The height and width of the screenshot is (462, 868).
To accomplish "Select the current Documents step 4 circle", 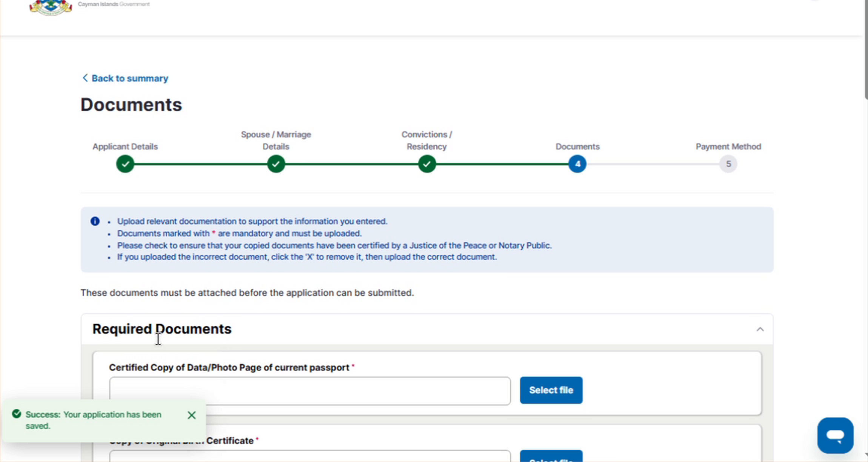I will [577, 164].
